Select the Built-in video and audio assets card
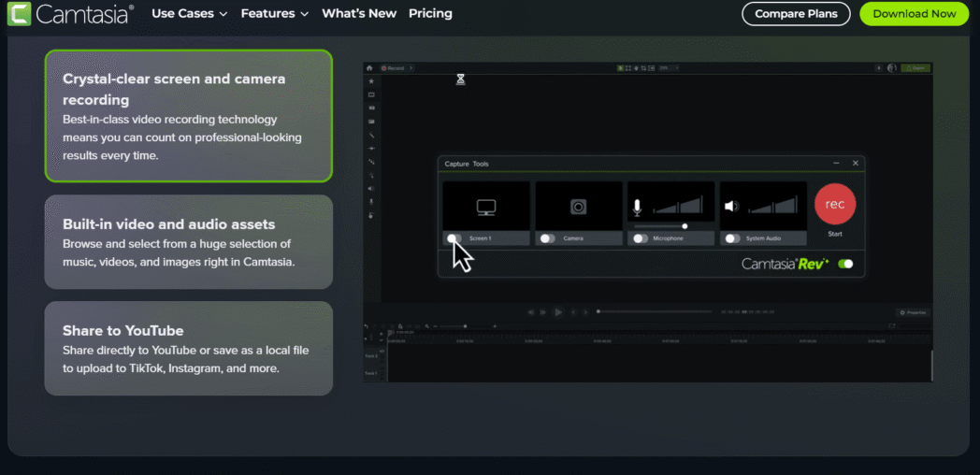This screenshot has height=475, width=980. [x=189, y=242]
